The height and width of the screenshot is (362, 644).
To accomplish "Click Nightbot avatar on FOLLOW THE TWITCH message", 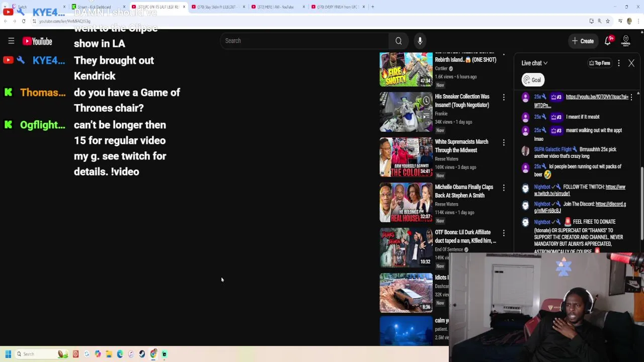I will point(525,188).
